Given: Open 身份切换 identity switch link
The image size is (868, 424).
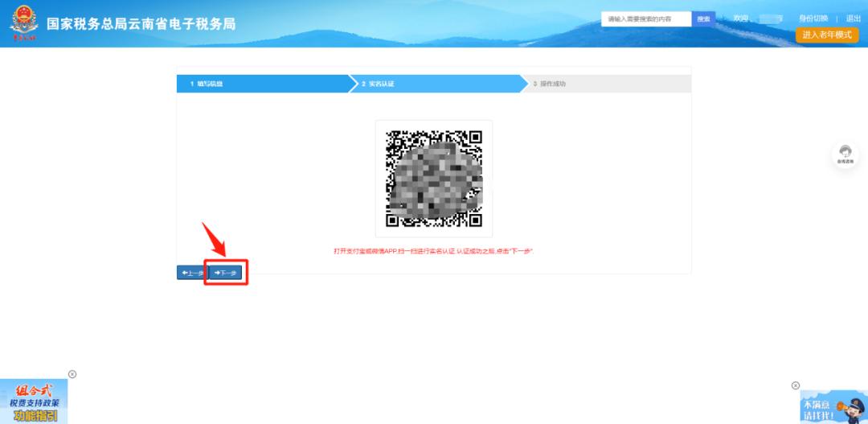Looking at the screenshot, I should pos(813,19).
